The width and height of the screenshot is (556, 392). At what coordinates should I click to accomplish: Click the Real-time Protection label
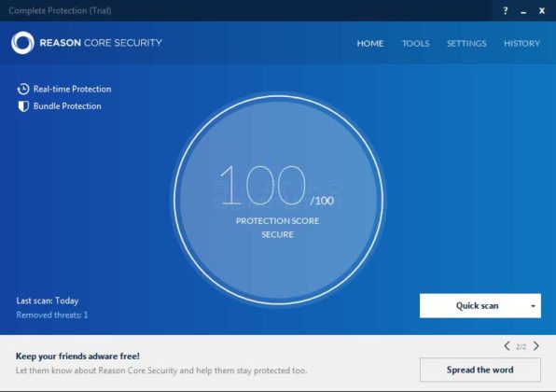pyautogui.click(x=73, y=89)
